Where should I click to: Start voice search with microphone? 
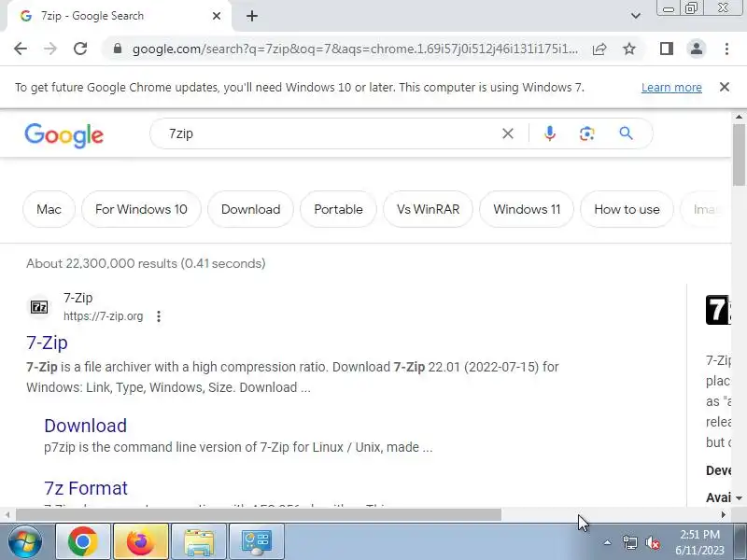(550, 133)
